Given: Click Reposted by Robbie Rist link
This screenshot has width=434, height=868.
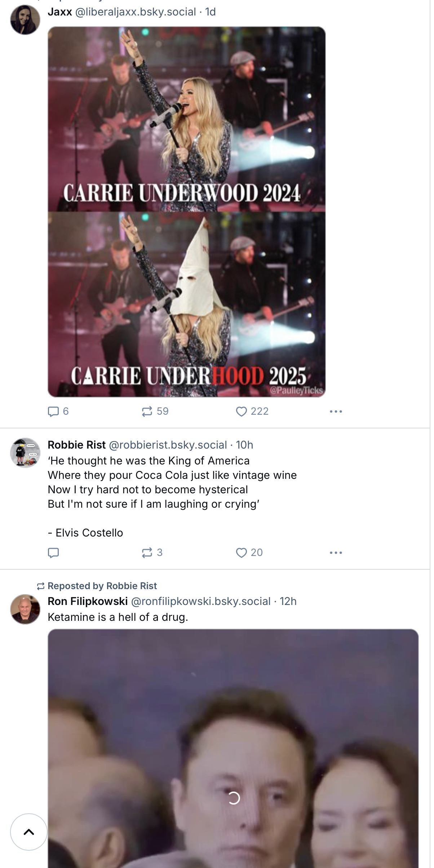Looking at the screenshot, I should click(x=102, y=586).
